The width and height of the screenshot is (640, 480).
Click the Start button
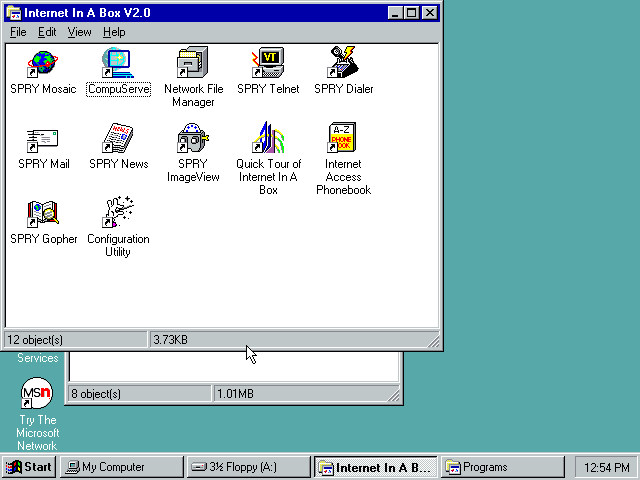tap(28, 467)
